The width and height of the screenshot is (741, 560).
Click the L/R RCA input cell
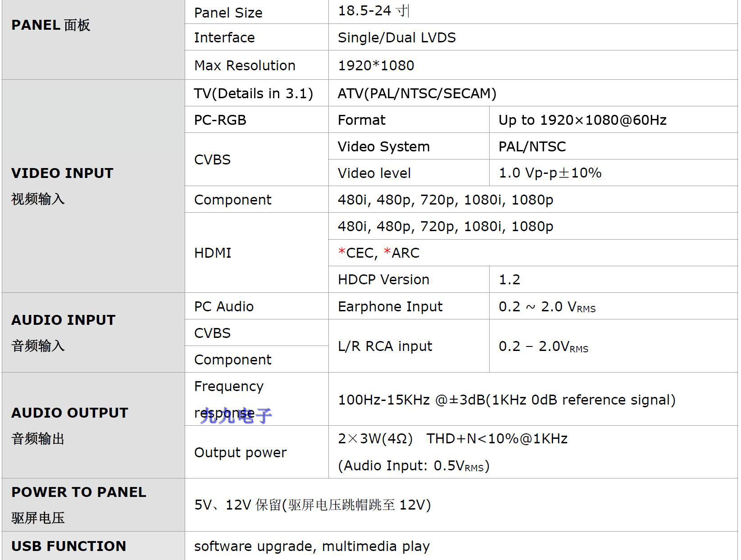[x=385, y=346]
